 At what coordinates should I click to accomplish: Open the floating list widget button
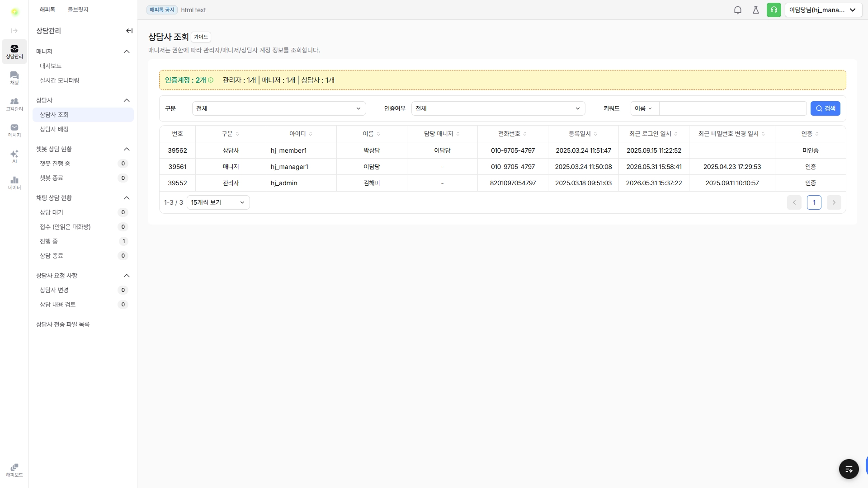click(x=849, y=469)
